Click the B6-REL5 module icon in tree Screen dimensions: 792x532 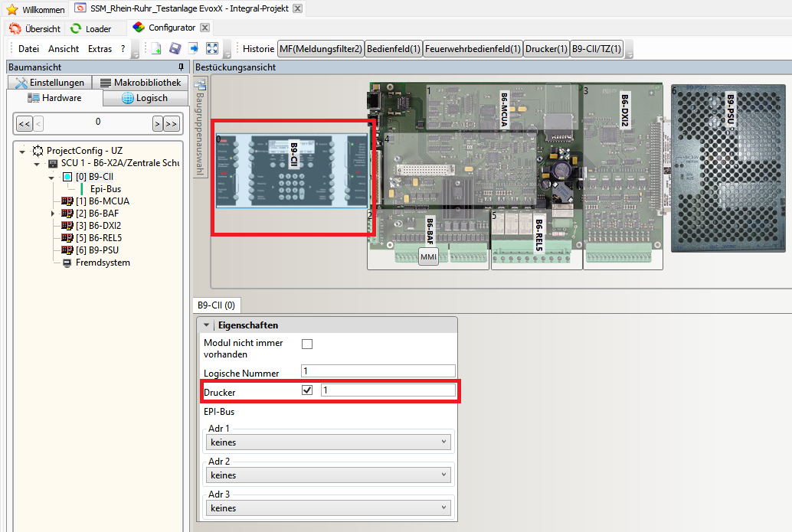[67, 237]
